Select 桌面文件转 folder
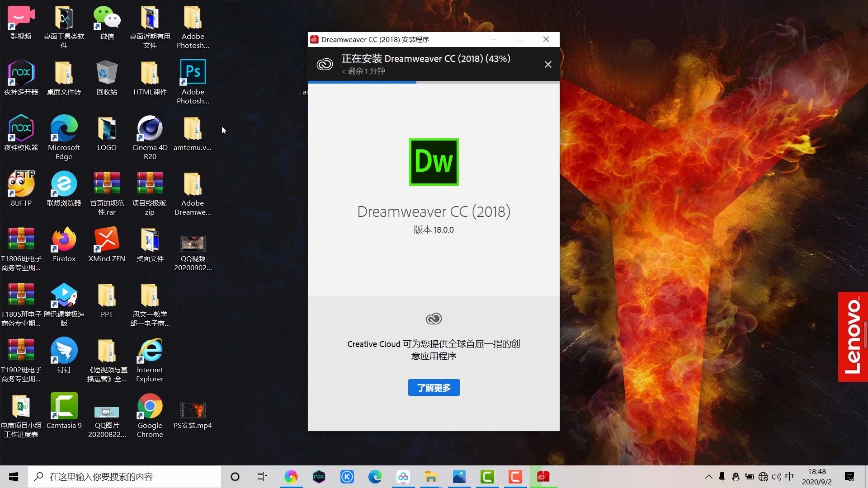The image size is (868, 488). (64, 78)
